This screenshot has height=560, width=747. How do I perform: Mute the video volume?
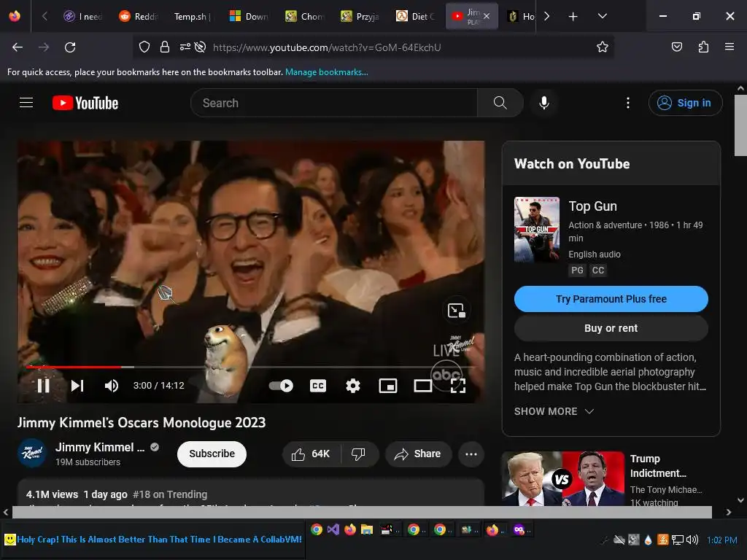point(112,386)
